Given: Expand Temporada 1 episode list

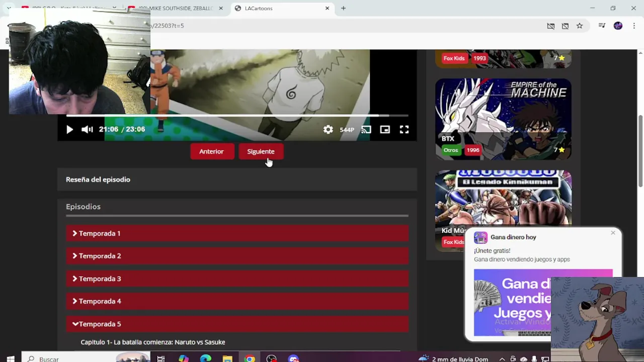Looking at the screenshot, I should [237, 233].
